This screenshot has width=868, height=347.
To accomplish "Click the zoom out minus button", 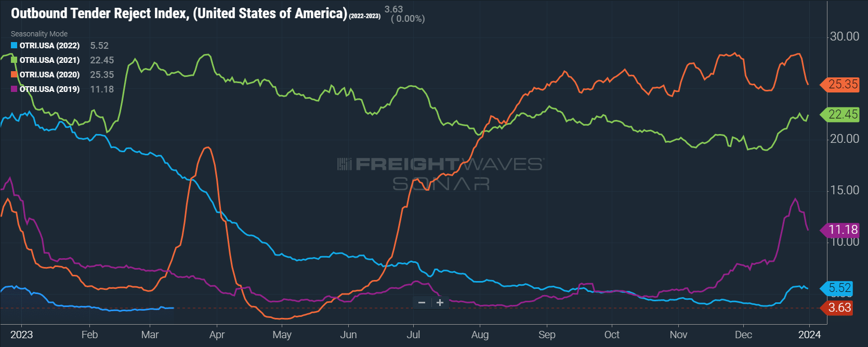I will click(422, 303).
